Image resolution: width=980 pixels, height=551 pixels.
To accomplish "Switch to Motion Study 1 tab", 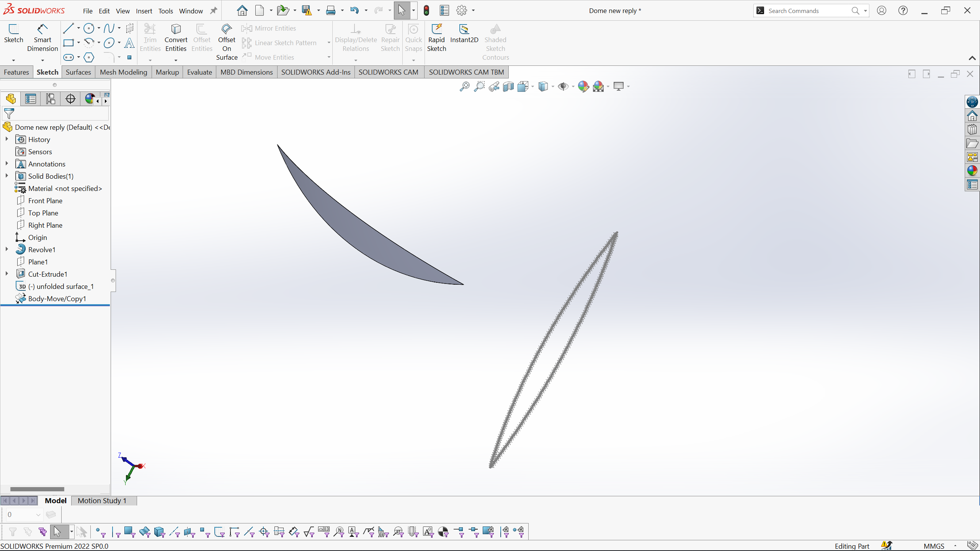I will (102, 500).
